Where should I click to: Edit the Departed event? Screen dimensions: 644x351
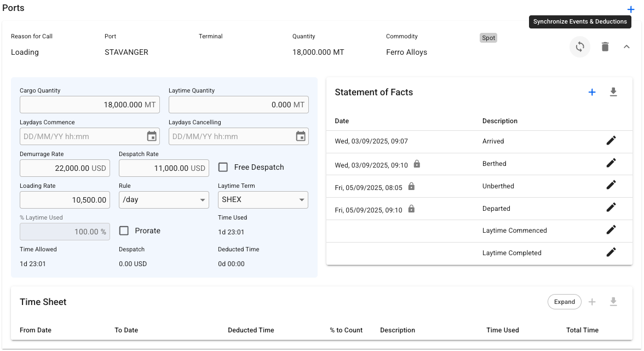click(x=611, y=208)
